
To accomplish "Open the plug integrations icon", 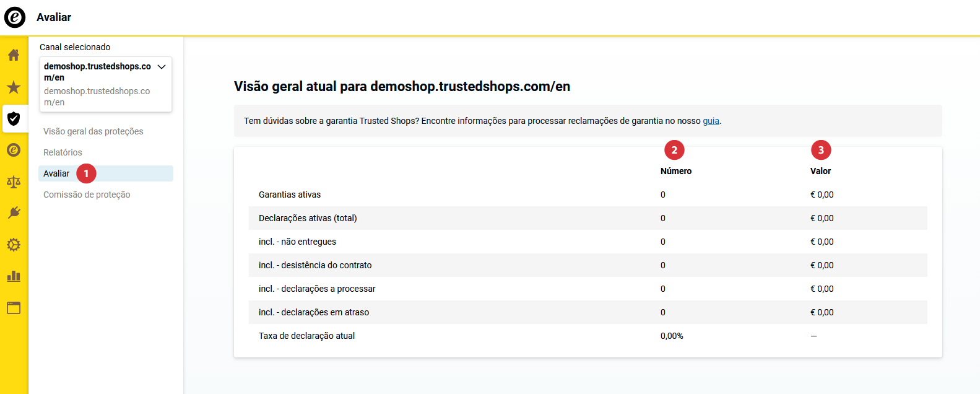I will point(14,213).
